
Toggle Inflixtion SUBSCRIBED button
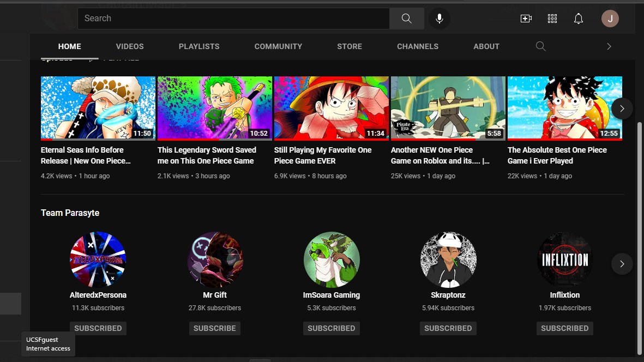(x=565, y=328)
